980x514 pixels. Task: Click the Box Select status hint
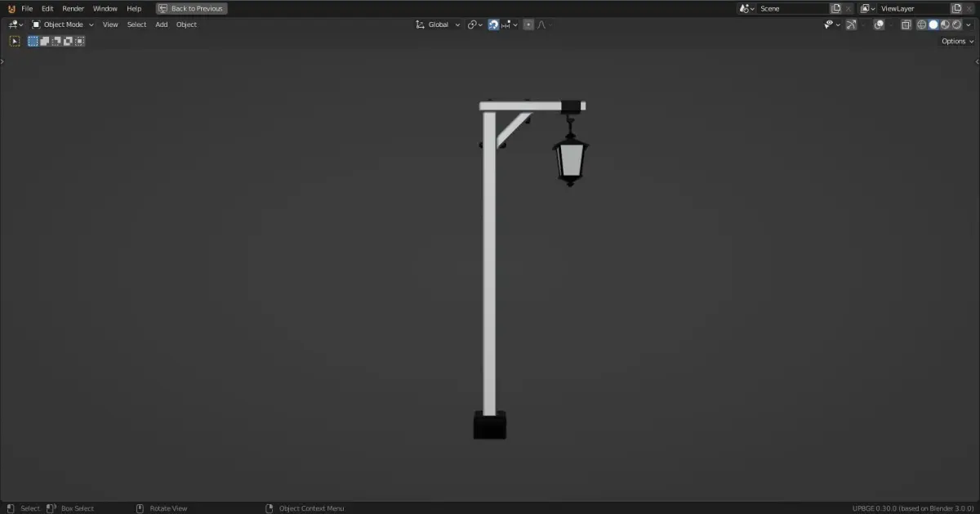coord(70,508)
